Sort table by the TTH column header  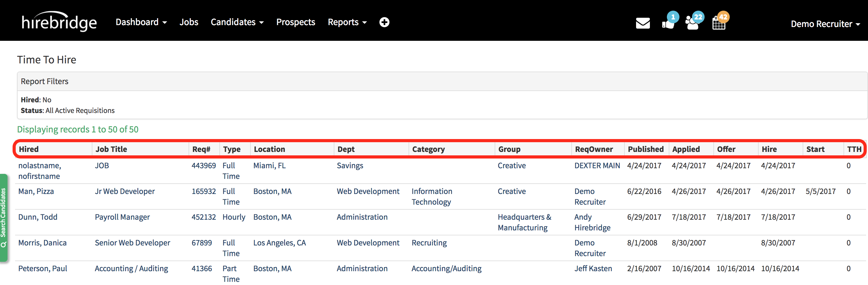point(854,149)
